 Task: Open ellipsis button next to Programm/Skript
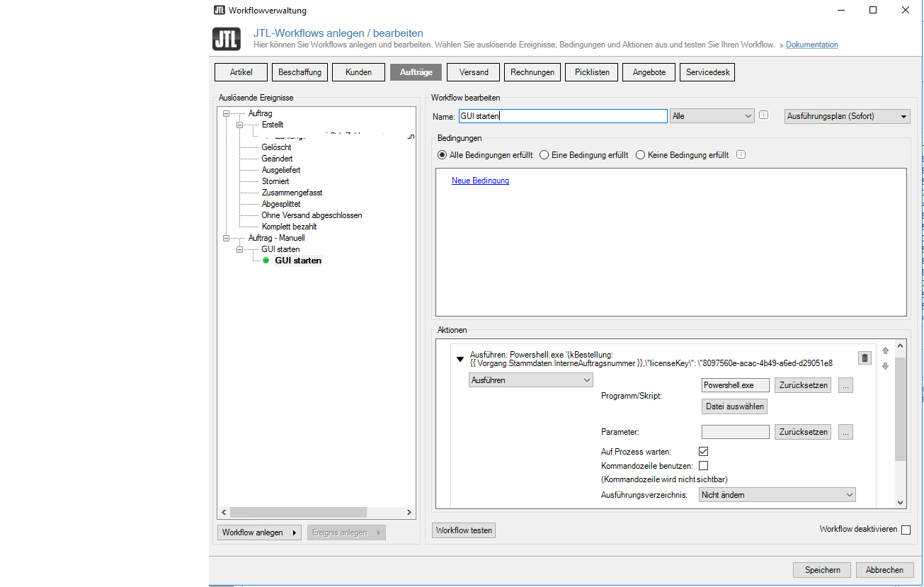(845, 385)
